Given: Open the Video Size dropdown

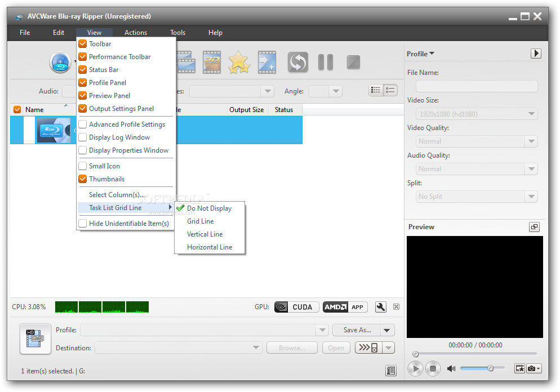Looking at the screenshot, I should point(531,114).
